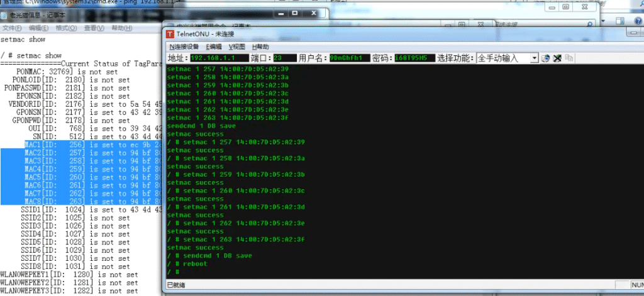
Task: Click the SSID1[ID: 1024] row
Action: click(x=91, y=210)
